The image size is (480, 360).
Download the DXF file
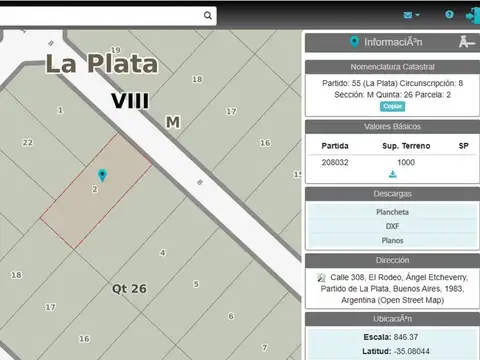coord(392,226)
